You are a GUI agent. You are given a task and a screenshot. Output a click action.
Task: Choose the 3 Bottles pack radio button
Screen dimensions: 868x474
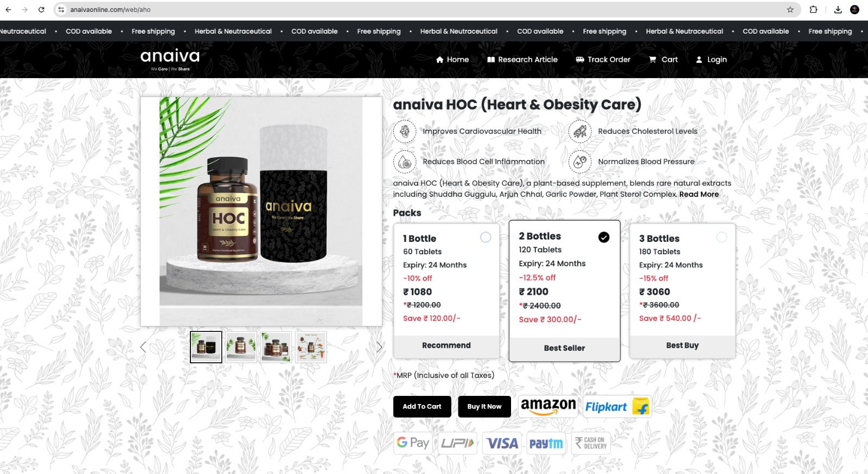tap(722, 238)
